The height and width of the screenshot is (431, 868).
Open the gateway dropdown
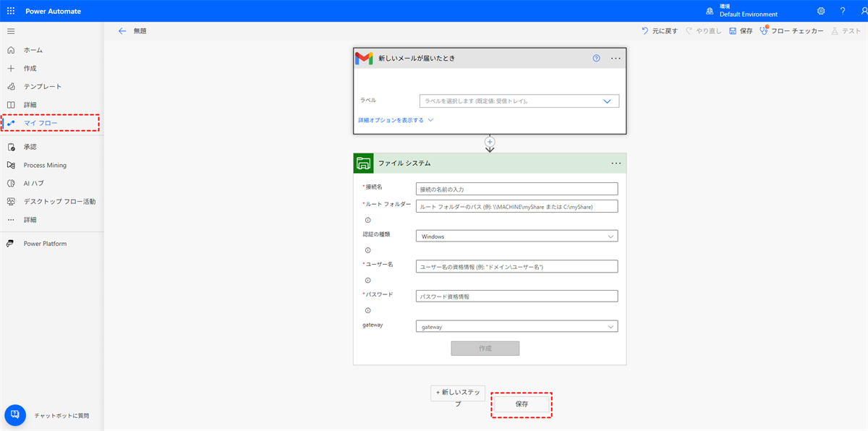pyautogui.click(x=517, y=326)
